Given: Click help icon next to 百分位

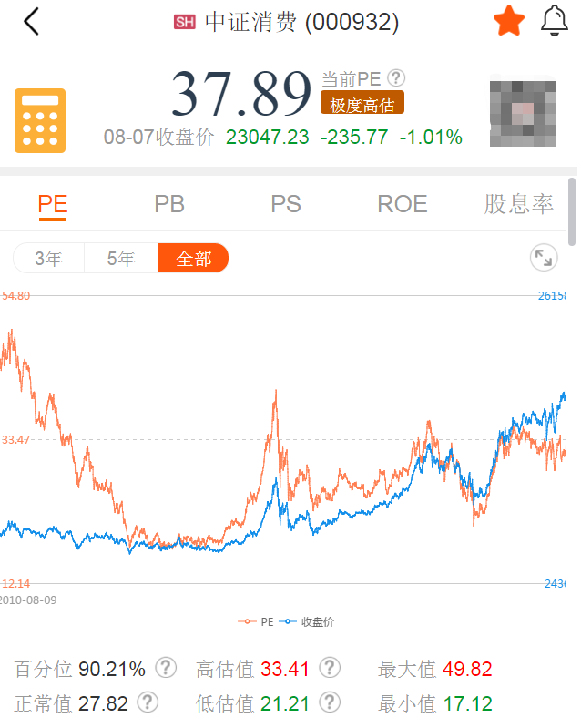Looking at the screenshot, I should point(165,669).
